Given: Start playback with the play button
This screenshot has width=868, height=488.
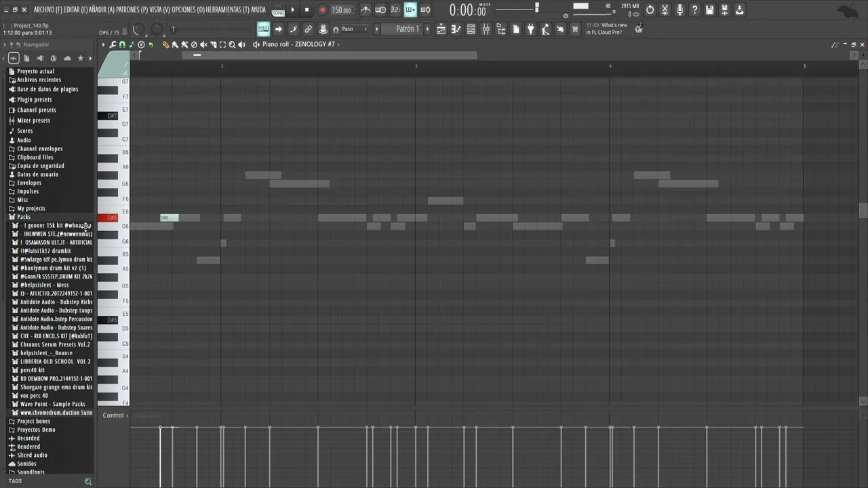Looking at the screenshot, I should pyautogui.click(x=293, y=10).
